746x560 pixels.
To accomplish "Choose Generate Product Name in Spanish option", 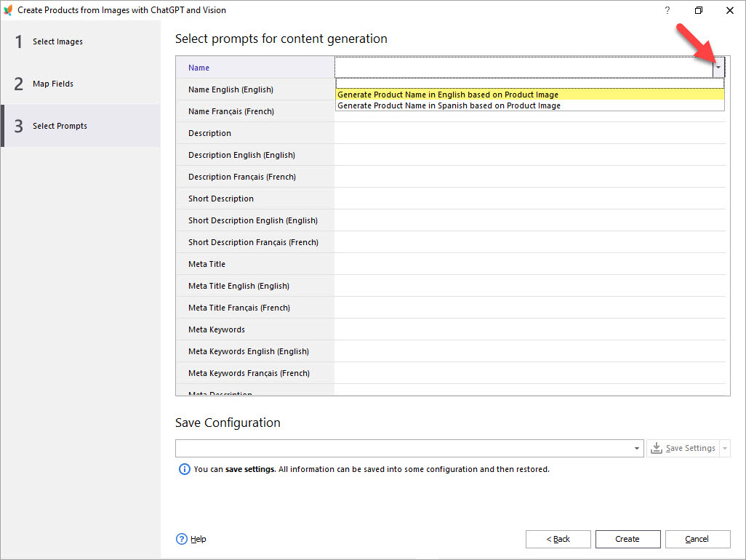I will [530, 105].
